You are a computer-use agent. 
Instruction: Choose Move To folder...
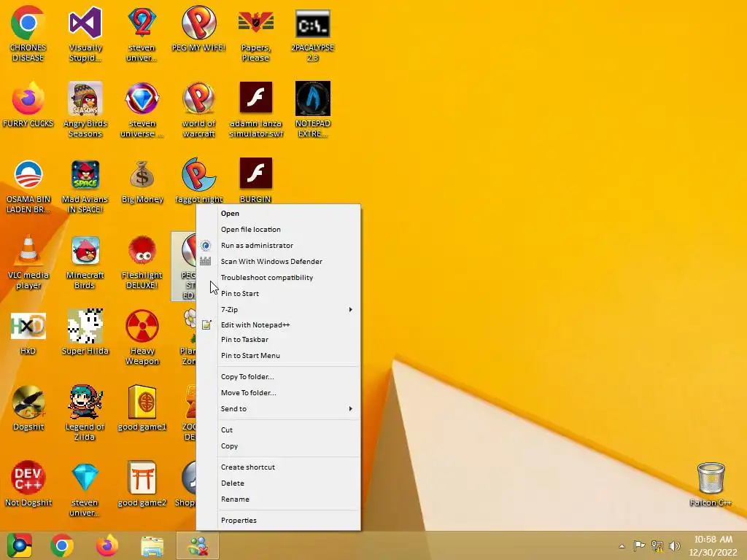click(279, 393)
